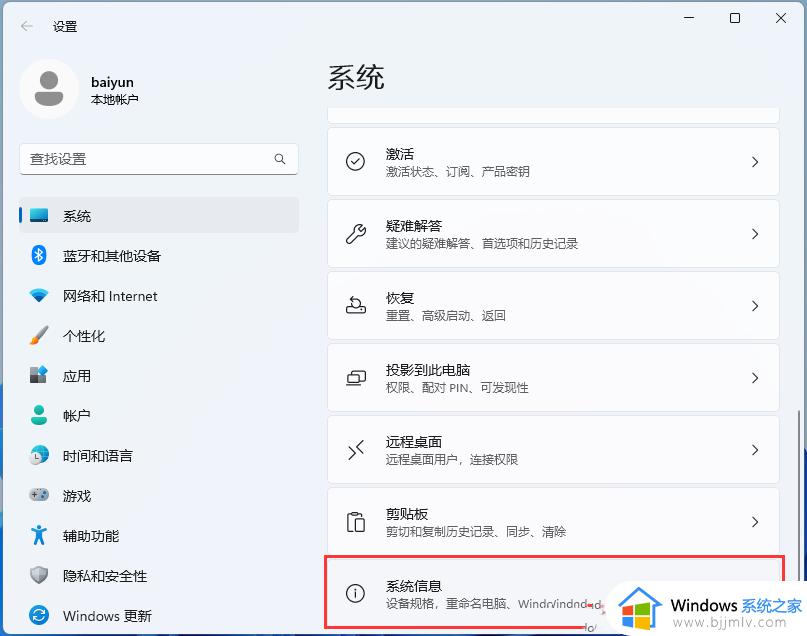Open 网络和 Internet settings
The image size is (807, 636).
pos(159,295)
